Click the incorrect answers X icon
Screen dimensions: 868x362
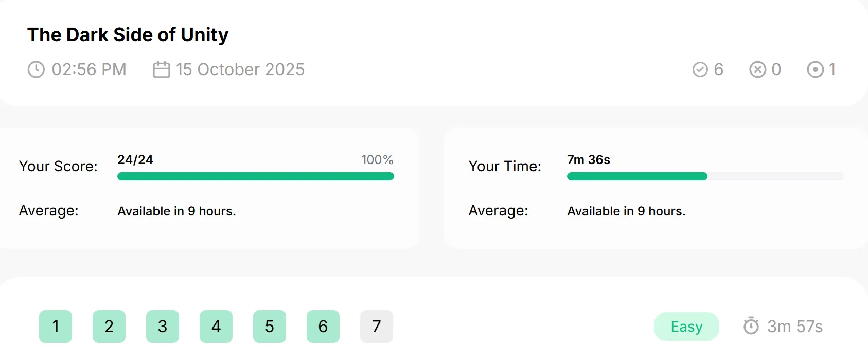coord(758,69)
